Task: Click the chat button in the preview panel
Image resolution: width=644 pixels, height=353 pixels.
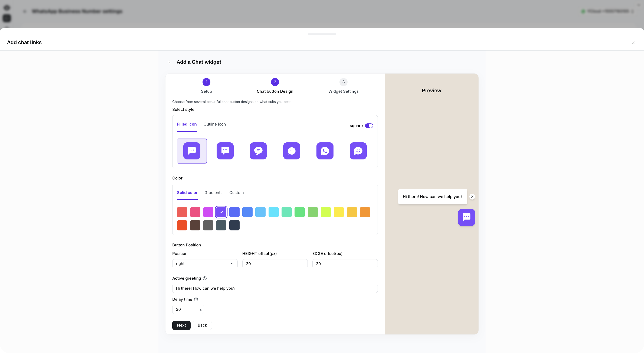Action: (x=467, y=217)
